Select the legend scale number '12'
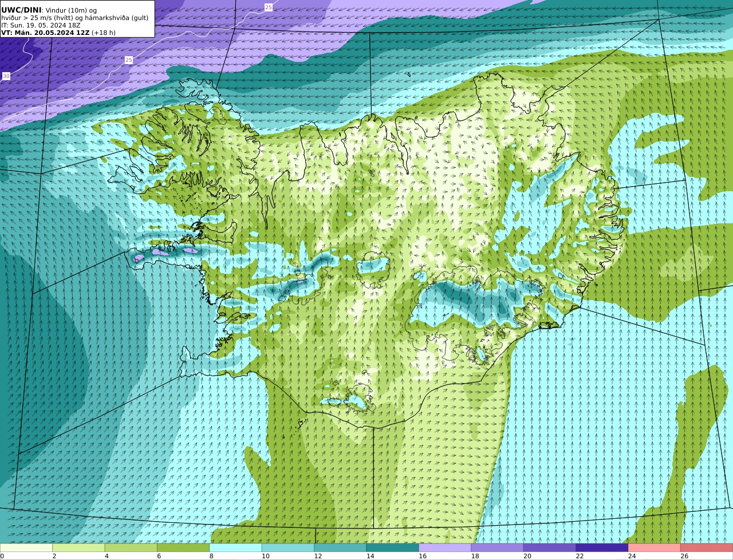The width and height of the screenshot is (733, 560). pos(318,556)
